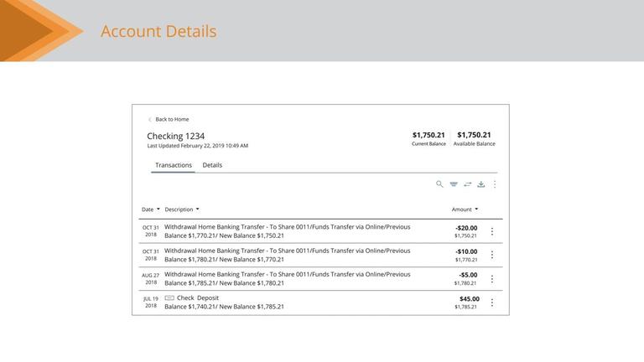Click the AUG 27 2018 date cell

click(151, 279)
